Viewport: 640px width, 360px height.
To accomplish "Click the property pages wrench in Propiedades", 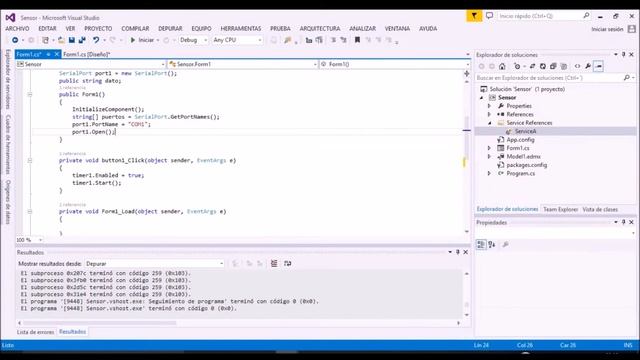I will click(x=505, y=244).
